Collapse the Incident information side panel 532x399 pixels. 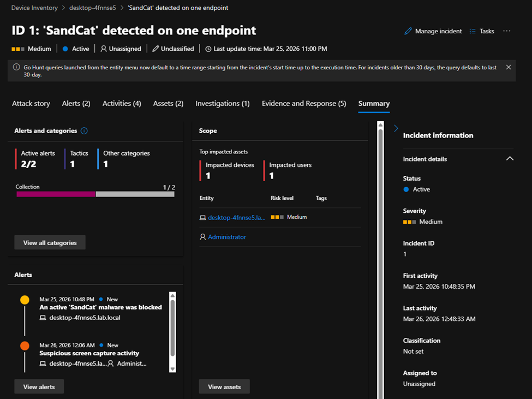(396, 128)
